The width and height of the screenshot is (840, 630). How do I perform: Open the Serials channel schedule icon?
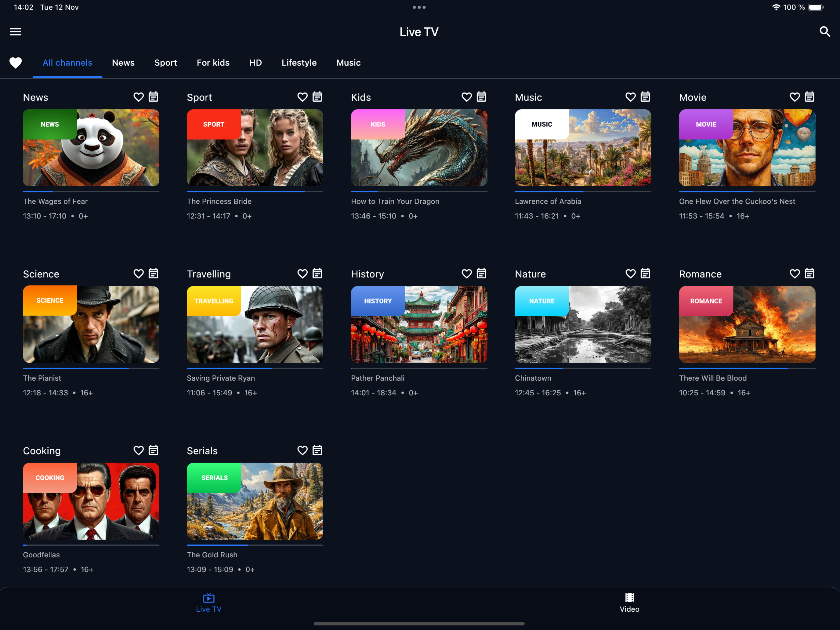pyautogui.click(x=317, y=451)
